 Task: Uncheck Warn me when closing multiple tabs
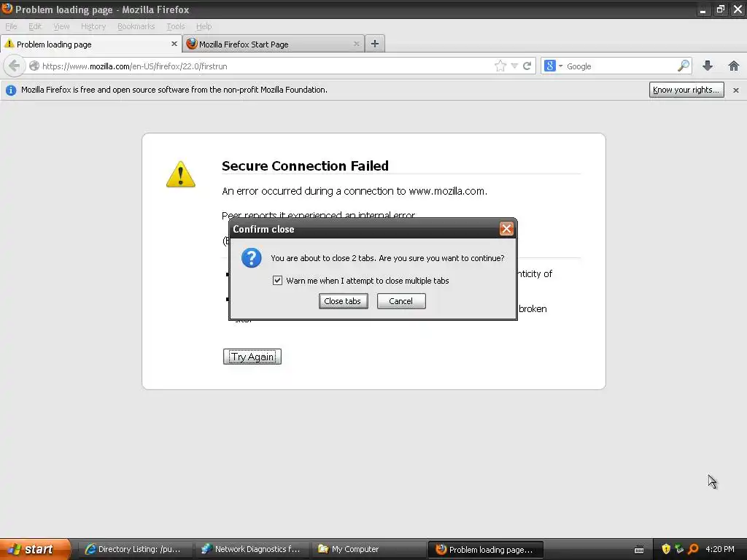pos(277,281)
